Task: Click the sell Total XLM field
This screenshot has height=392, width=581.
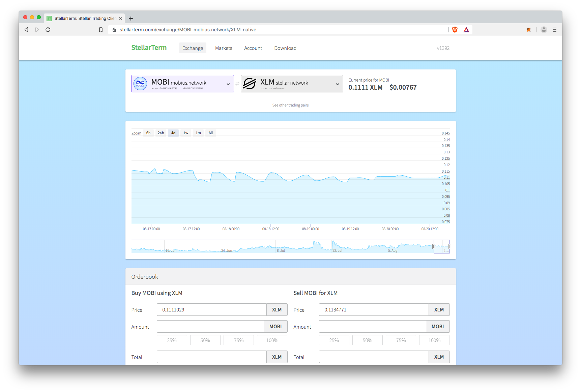Action: click(x=374, y=357)
